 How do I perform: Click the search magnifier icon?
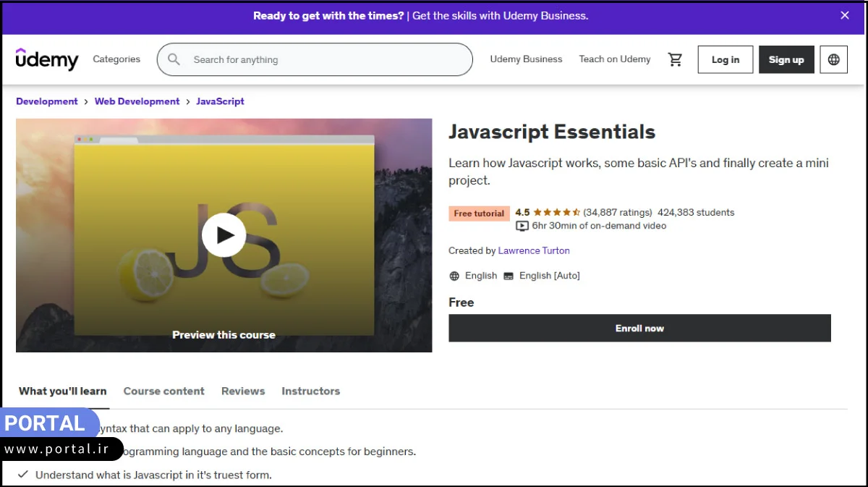174,59
